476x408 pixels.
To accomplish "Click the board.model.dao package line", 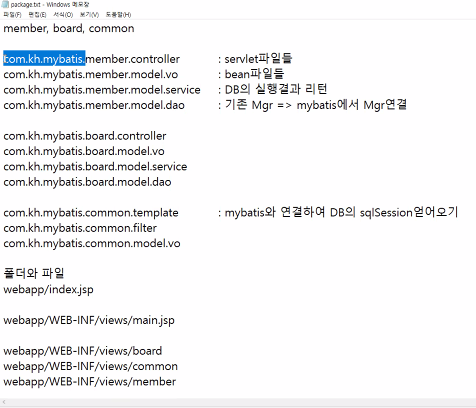I will [x=87, y=182].
